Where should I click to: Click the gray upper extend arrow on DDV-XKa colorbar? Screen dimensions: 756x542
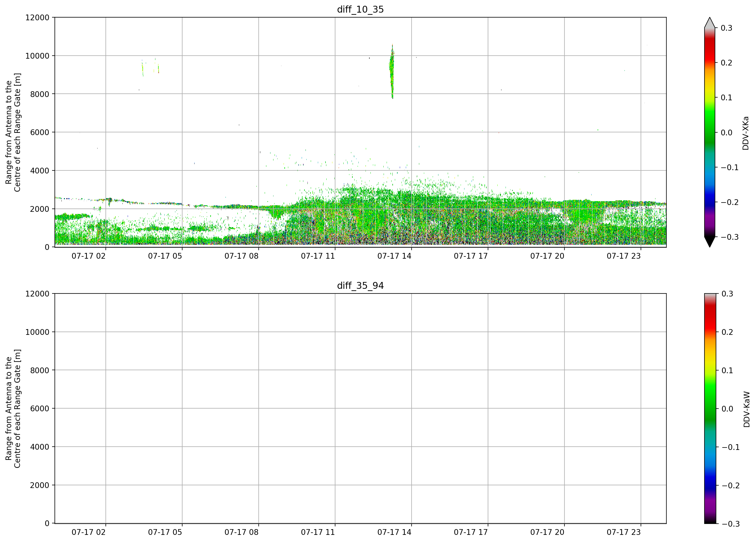(x=710, y=23)
